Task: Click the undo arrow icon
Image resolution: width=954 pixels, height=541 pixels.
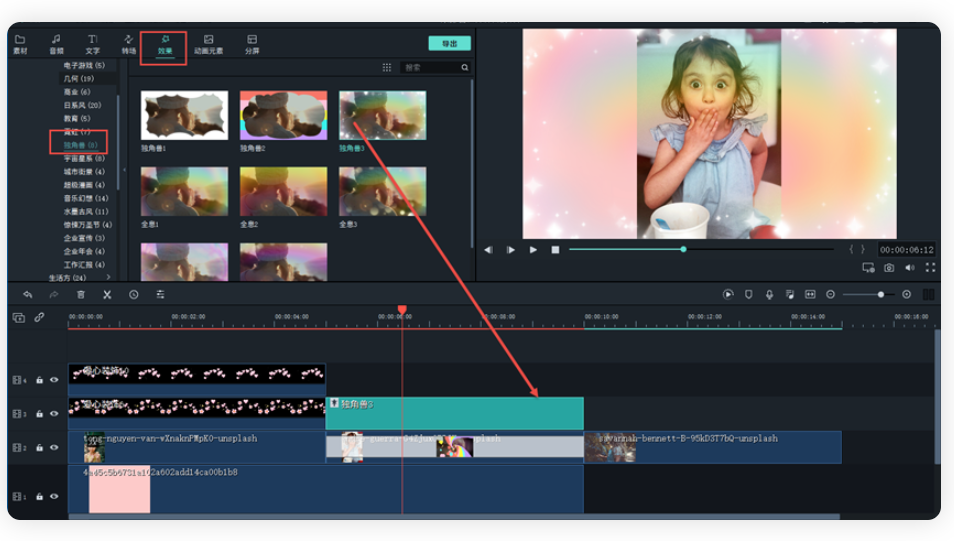Action: 28,295
